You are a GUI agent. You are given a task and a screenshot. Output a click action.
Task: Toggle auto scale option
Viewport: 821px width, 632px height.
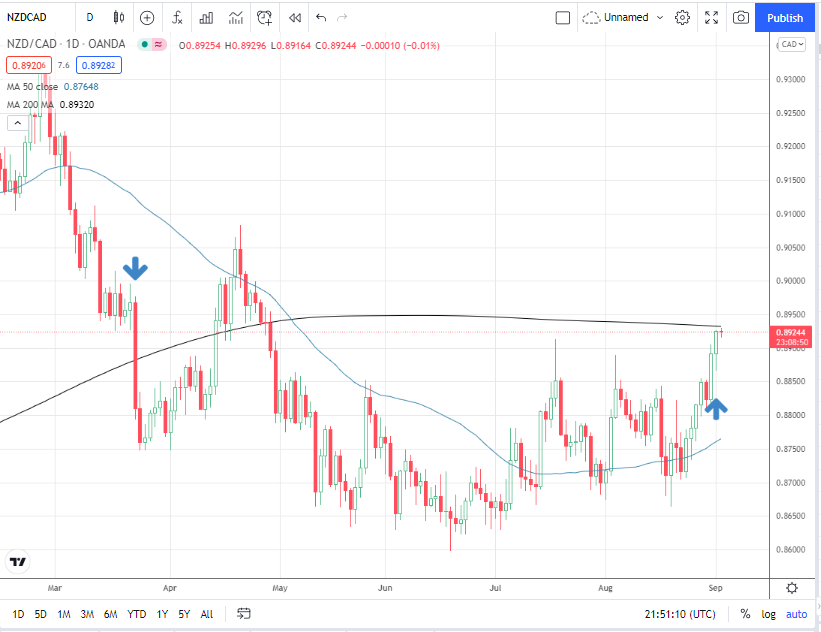pos(796,614)
